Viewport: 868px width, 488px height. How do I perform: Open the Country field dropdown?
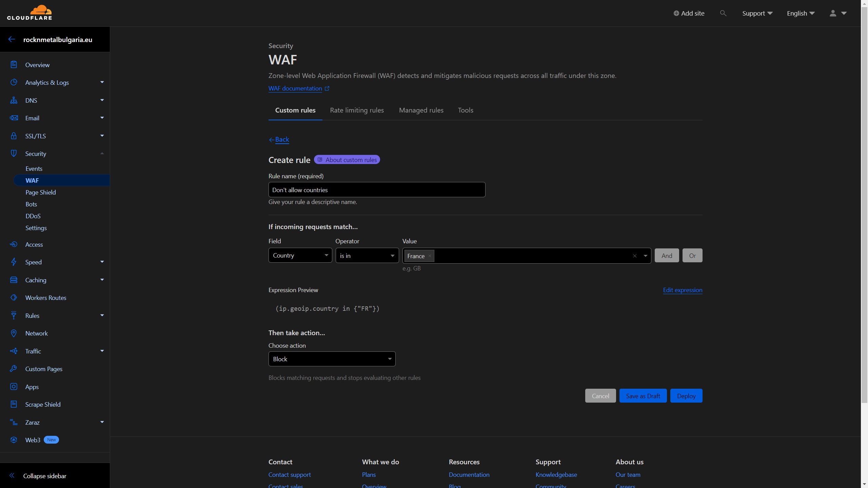click(300, 255)
